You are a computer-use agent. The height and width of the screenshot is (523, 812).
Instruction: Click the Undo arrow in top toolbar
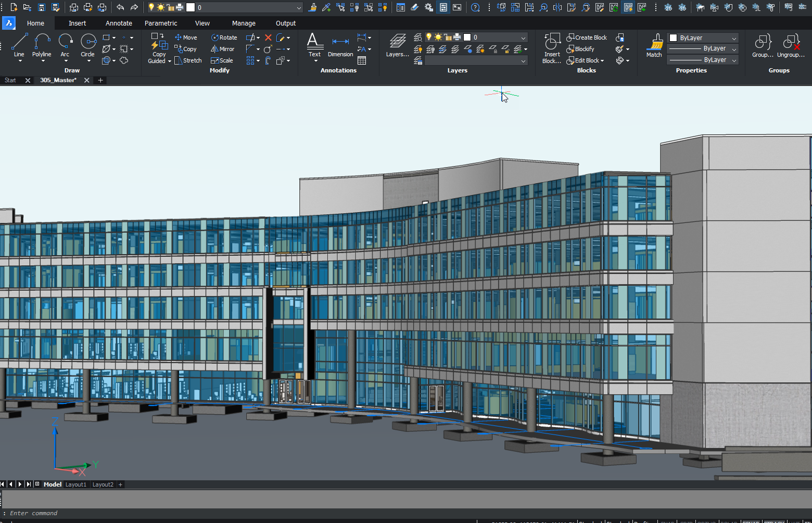(x=120, y=7)
